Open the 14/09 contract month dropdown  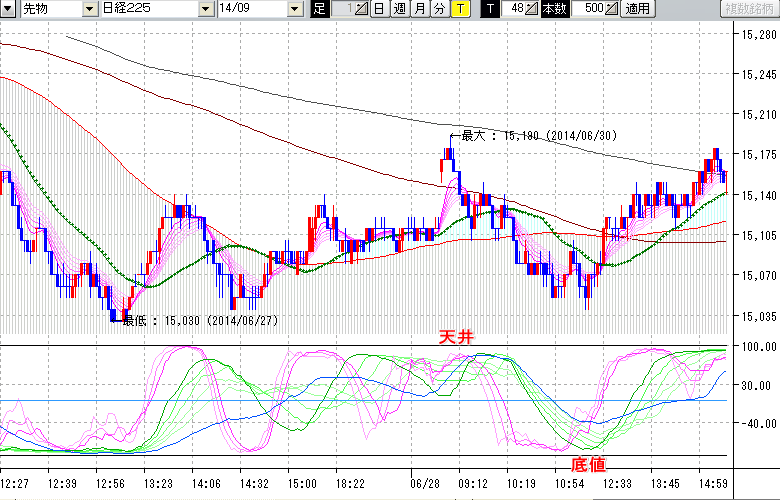[294, 9]
